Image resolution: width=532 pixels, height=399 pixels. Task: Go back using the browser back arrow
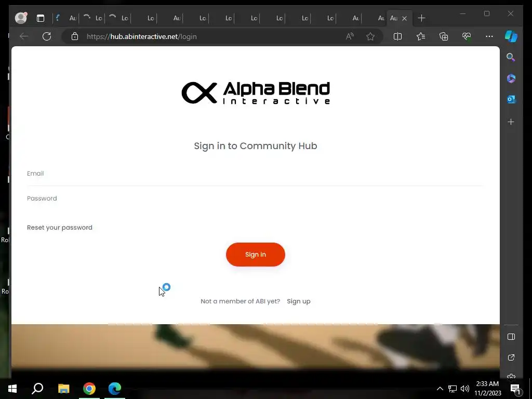coord(24,36)
